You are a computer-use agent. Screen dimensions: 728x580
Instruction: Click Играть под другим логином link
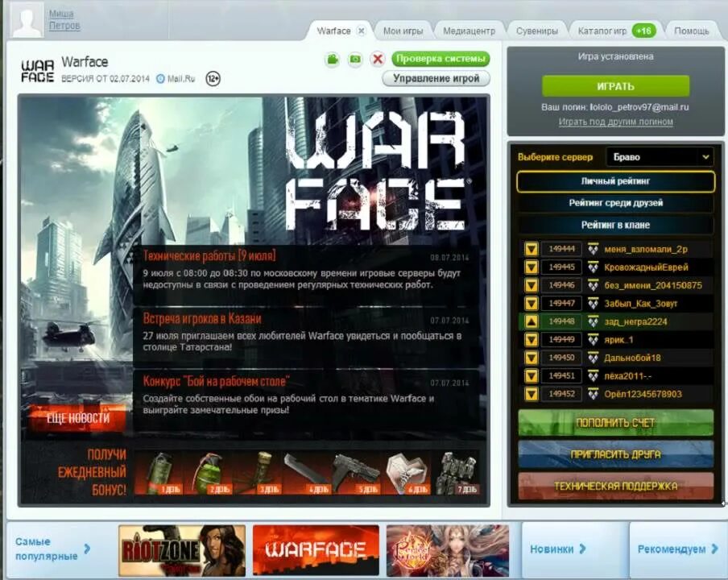615,122
